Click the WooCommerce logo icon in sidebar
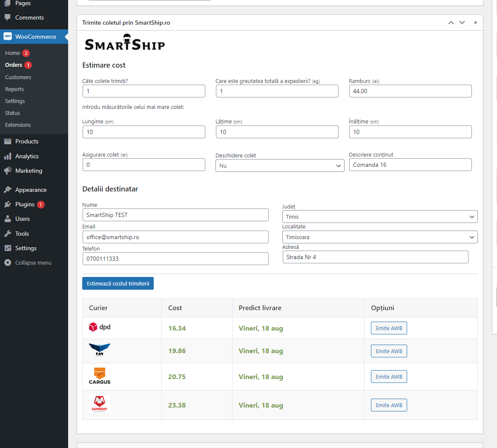 [x=8, y=37]
